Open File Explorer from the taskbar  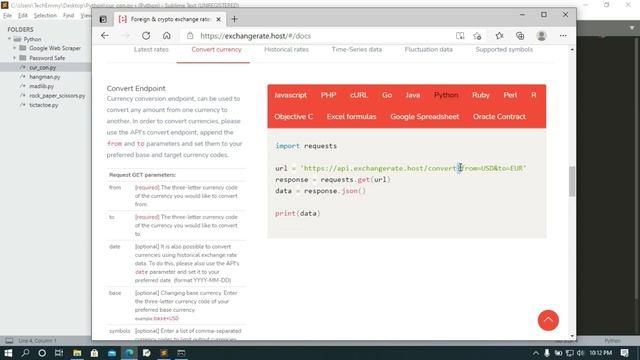point(77,353)
